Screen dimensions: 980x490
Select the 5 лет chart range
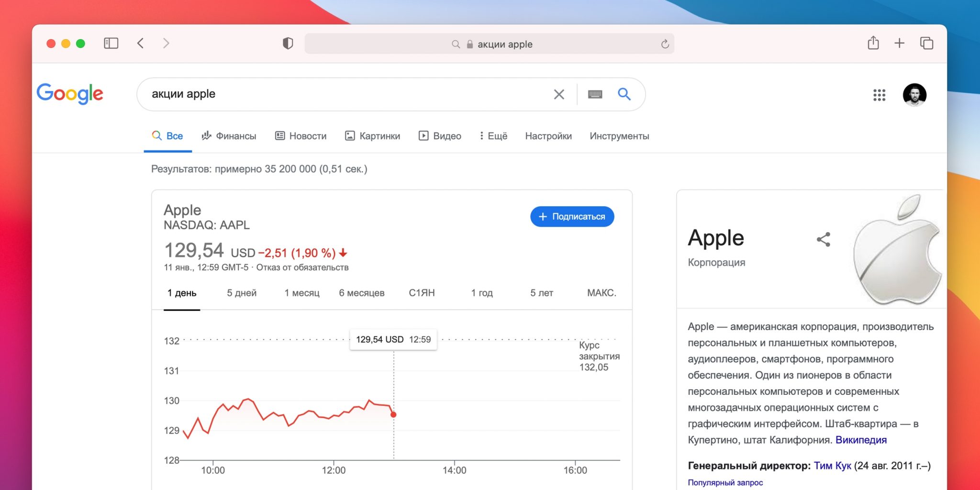pos(542,293)
